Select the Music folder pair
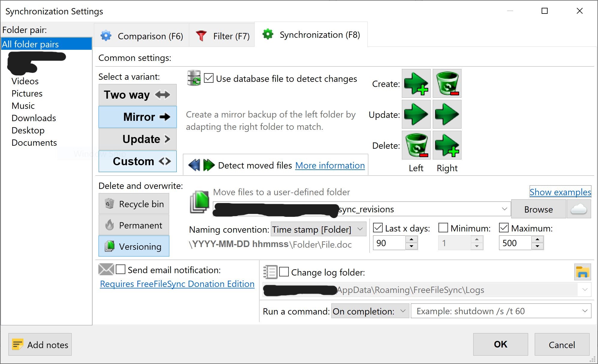The image size is (598, 364). [23, 106]
